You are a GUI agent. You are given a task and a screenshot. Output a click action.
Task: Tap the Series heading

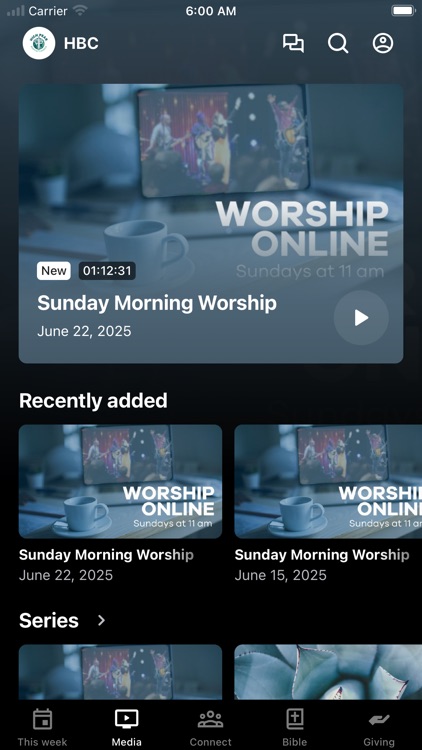pyautogui.click(x=49, y=620)
